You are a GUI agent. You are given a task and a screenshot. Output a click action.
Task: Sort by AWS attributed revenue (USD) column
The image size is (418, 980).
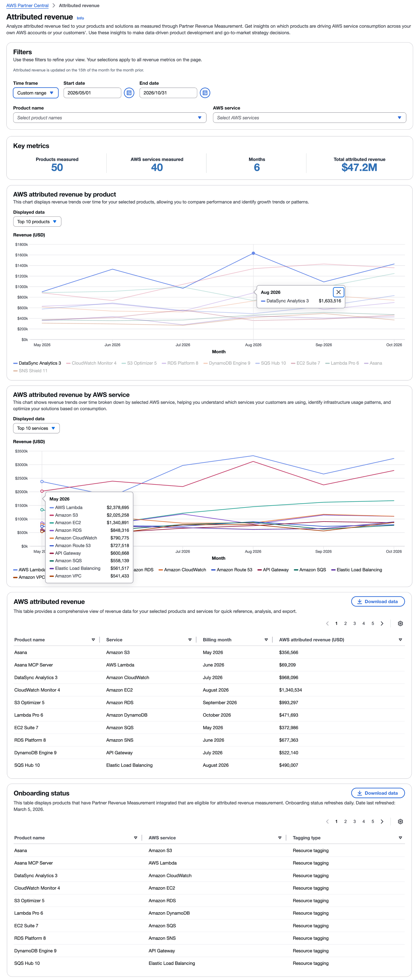click(x=400, y=640)
